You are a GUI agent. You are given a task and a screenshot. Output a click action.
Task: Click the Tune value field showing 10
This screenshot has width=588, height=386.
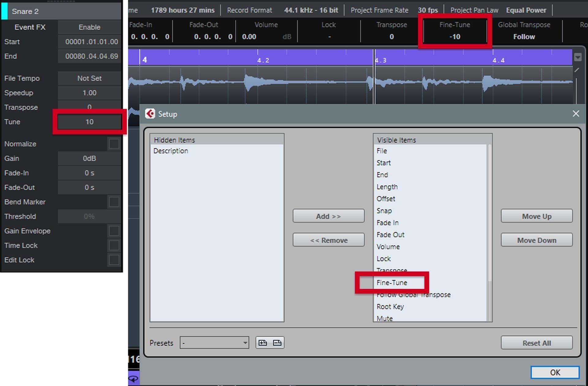coord(89,122)
